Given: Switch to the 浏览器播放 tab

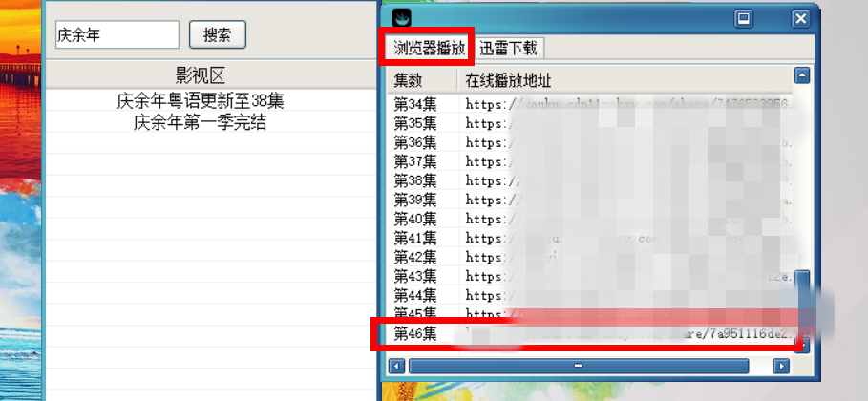Looking at the screenshot, I should click(429, 48).
